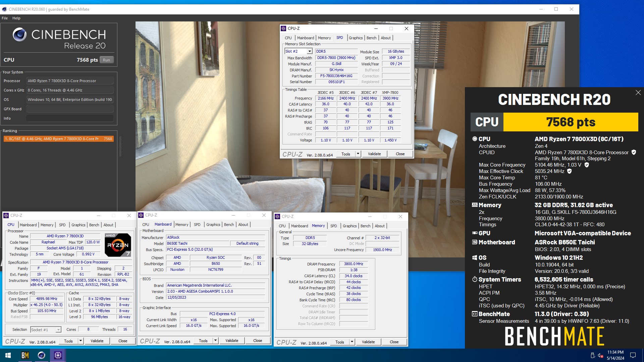
Task: Click Validate in CPU-Z CPU window
Action: tap(97, 341)
